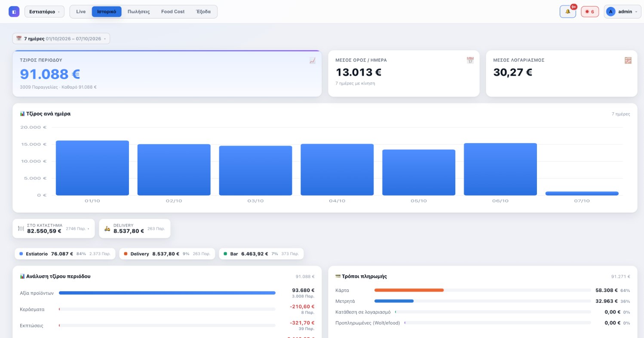
Task: Click the calendar icon on Μέσος Όρος / Ημέρα card
Action: click(470, 60)
